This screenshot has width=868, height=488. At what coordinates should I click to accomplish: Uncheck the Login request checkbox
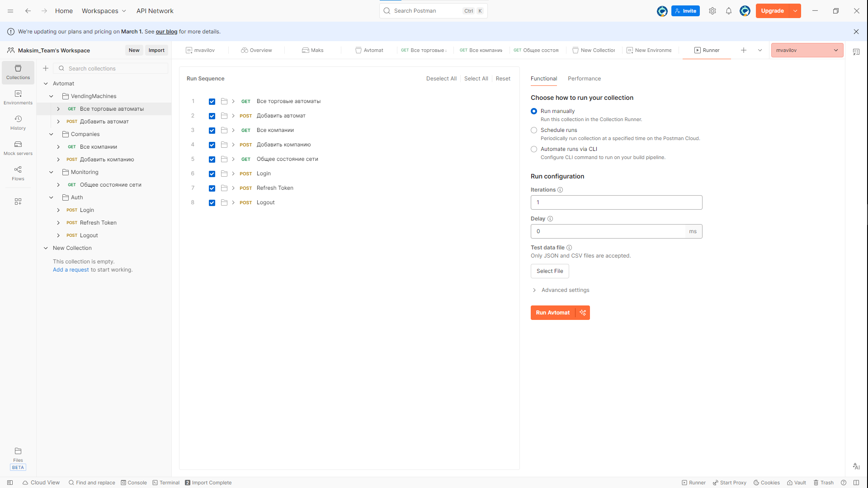(212, 174)
